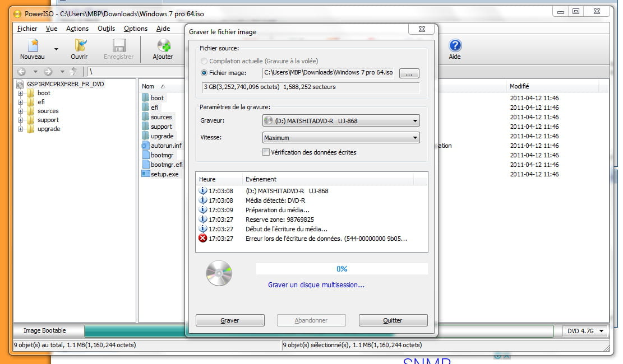
Task: Click the Heure column header in log
Action: click(219, 179)
